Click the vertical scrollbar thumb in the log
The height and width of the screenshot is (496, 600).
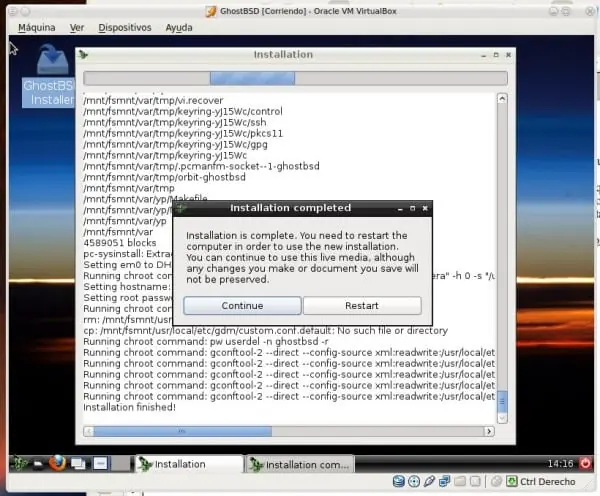click(502, 401)
